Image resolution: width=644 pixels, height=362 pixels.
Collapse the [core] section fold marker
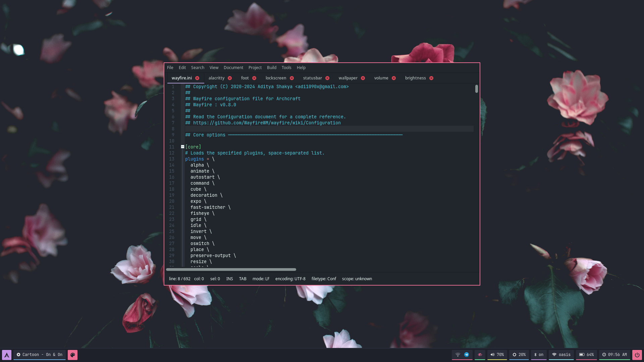tap(182, 147)
